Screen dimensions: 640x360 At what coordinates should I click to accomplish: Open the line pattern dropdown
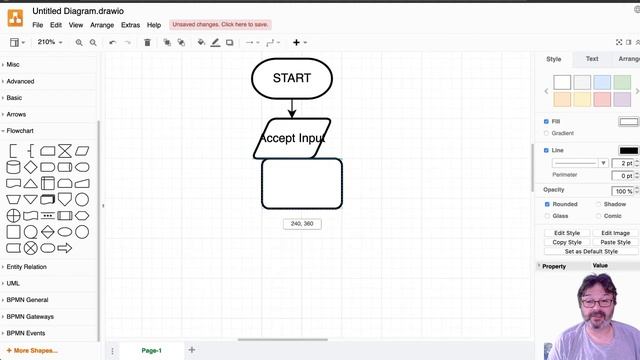580,163
